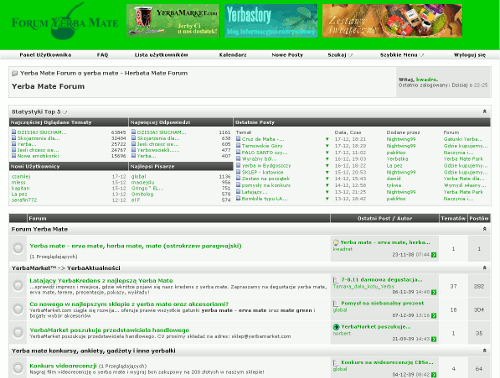Open the kwadro profile link in welcome box

[427, 79]
